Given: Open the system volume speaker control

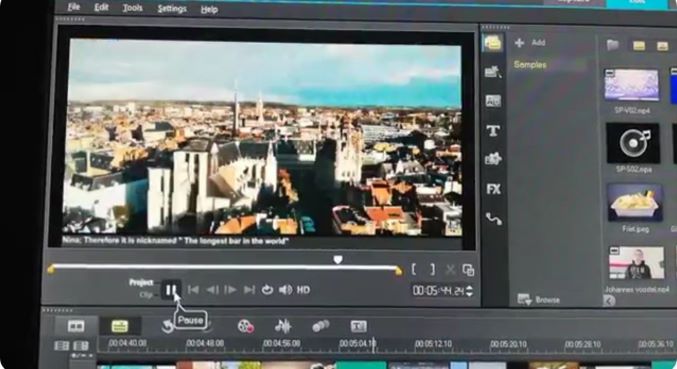Looking at the screenshot, I should (x=285, y=290).
